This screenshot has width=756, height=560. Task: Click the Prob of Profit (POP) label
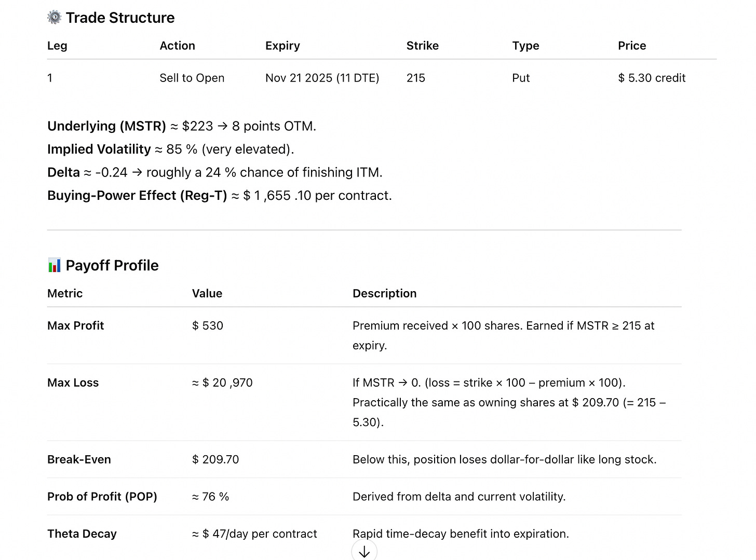tap(102, 497)
